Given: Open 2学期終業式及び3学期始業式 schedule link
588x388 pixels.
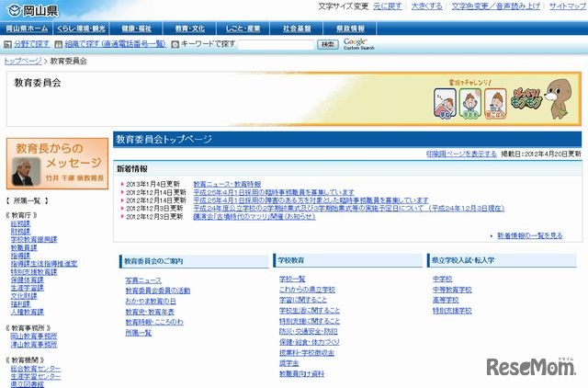Looking at the screenshot, I should click(349, 209).
